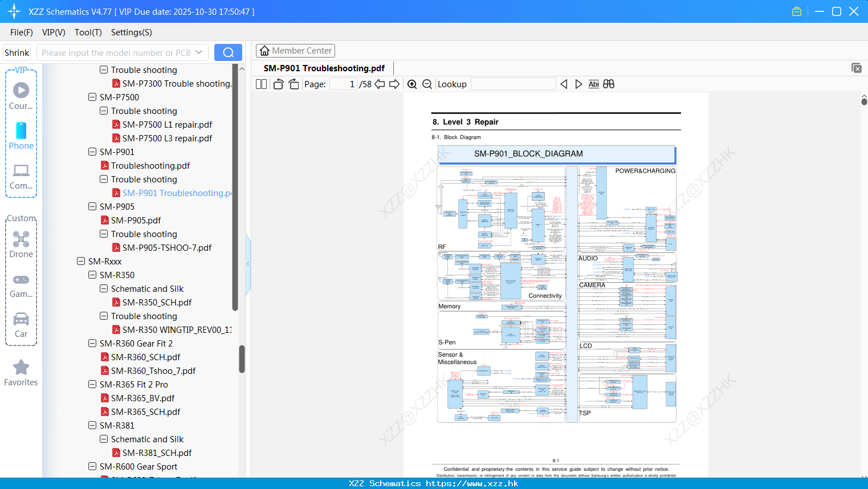Find next lookup match

pos(578,84)
